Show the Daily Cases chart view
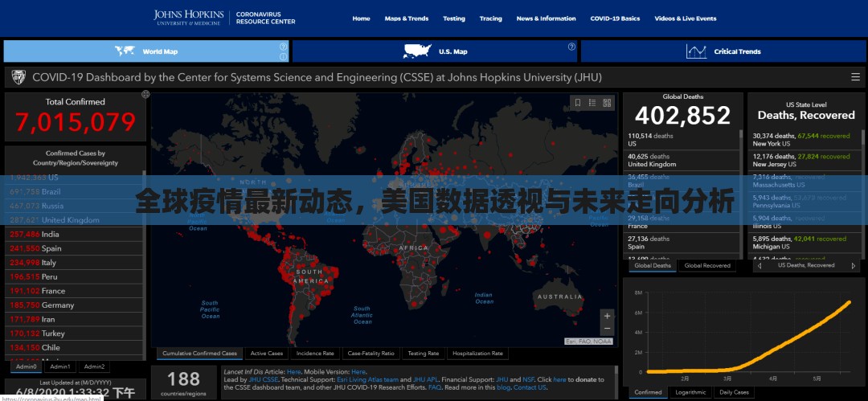The height and width of the screenshot is (401, 868). pyautogui.click(x=733, y=392)
